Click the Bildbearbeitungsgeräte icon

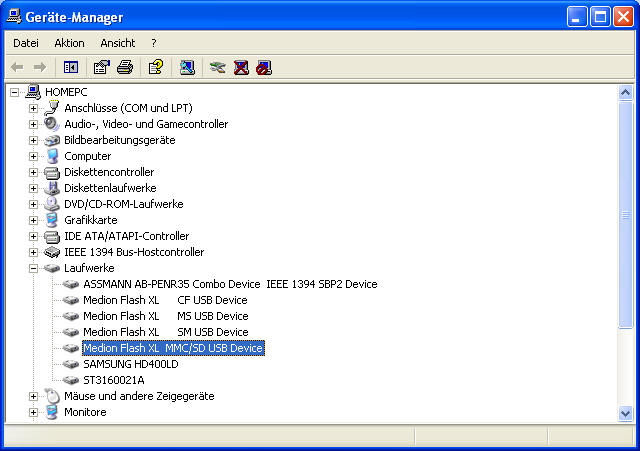click(x=52, y=140)
